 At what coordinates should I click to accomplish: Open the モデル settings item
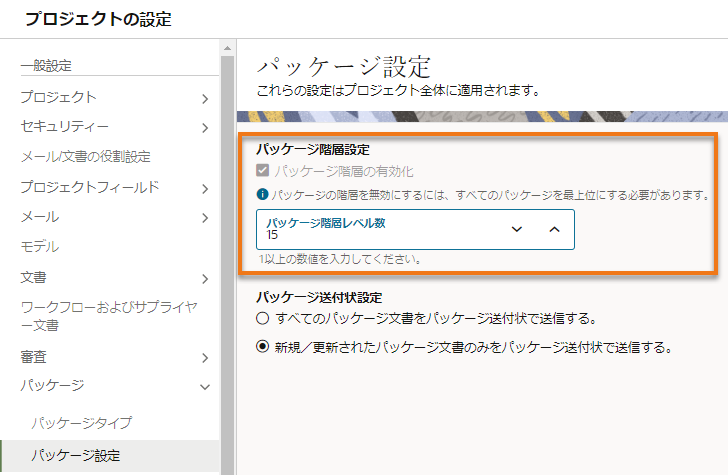click(40, 246)
